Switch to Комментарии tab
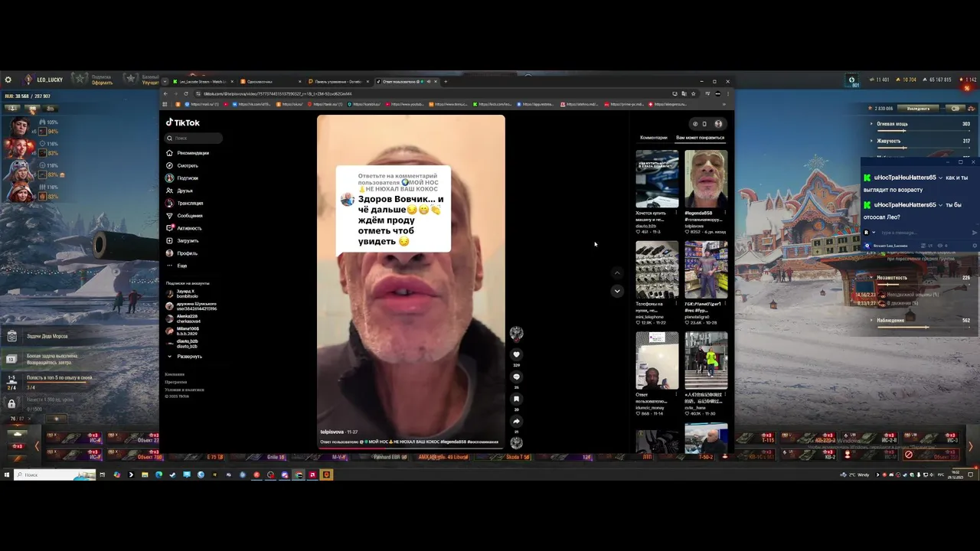980x551 pixels. click(x=654, y=138)
